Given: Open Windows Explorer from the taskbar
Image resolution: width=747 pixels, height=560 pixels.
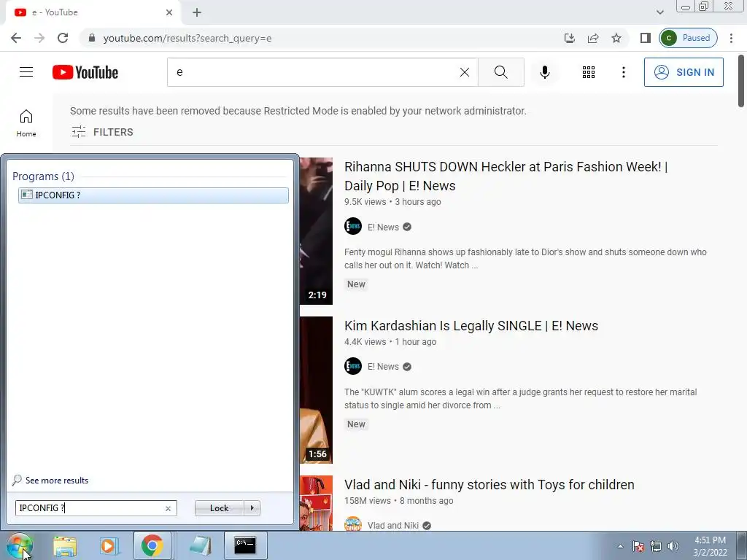Looking at the screenshot, I should pyautogui.click(x=64, y=545).
